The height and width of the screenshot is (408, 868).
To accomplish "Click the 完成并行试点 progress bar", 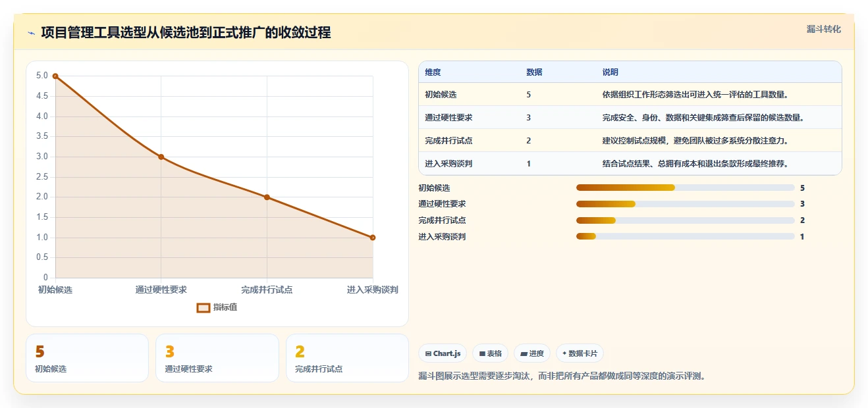I will [685, 220].
